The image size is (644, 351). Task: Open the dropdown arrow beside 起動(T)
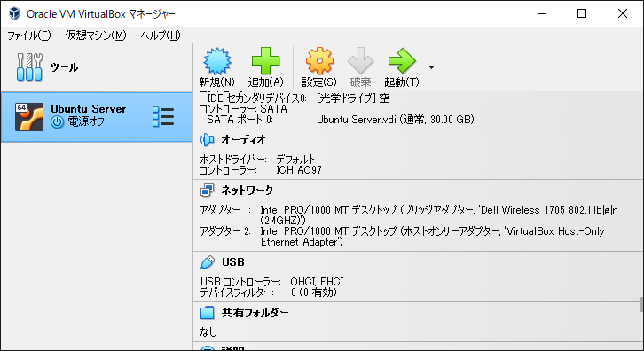(x=431, y=66)
